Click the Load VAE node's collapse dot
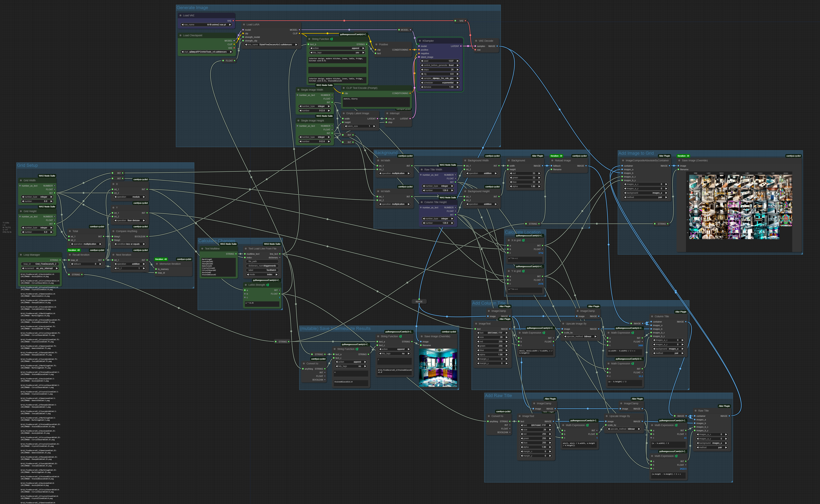820x504 pixels. [x=180, y=15]
